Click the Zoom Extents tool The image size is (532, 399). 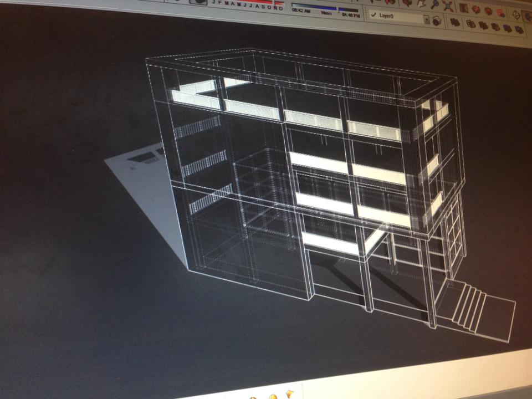pos(448,7)
